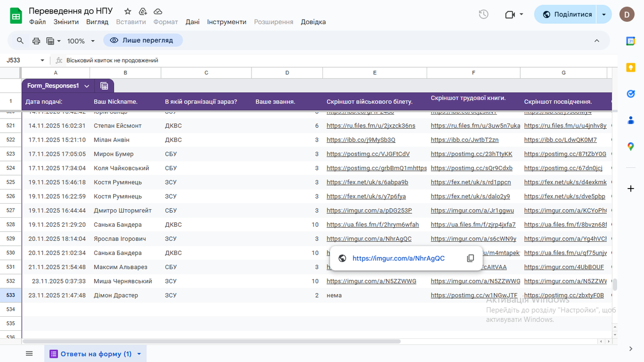Open link postimg.cc/VJGFtCdV in row 523

tap(368, 154)
